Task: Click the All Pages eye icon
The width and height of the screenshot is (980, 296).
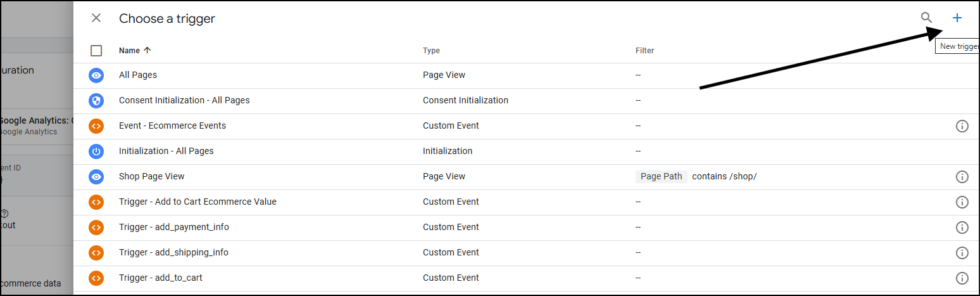Action: pos(96,75)
